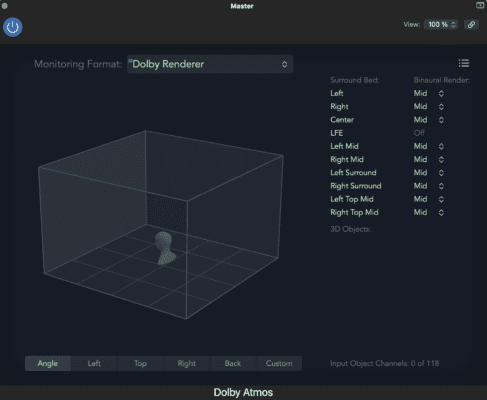Change the binaural render for Right Top Mid

click(429, 212)
